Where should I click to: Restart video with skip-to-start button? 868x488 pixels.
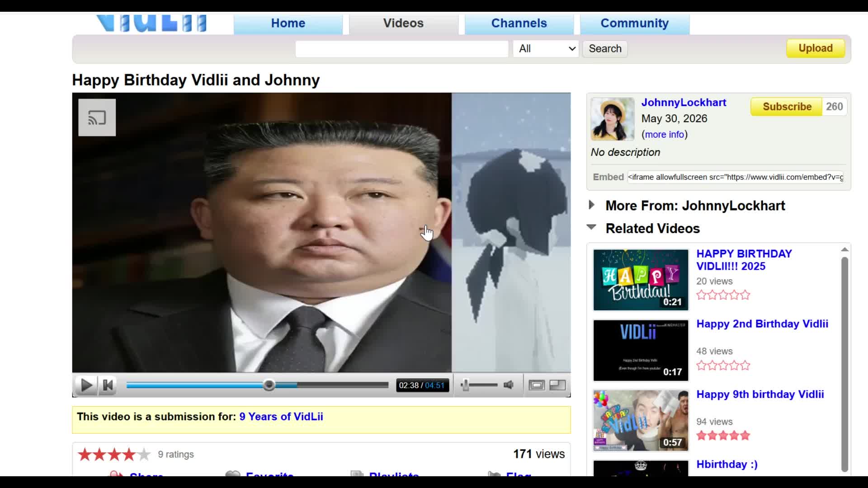click(108, 385)
